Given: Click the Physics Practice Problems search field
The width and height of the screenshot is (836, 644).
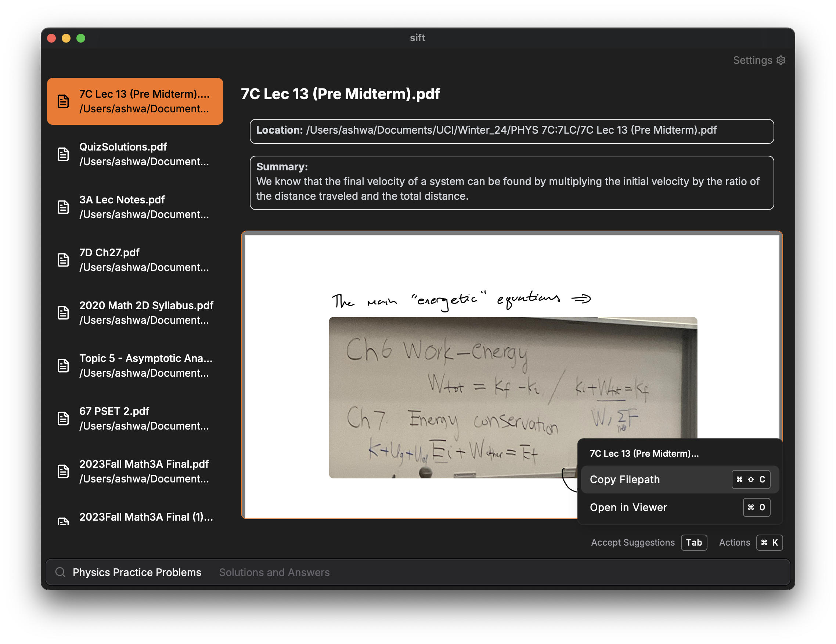Looking at the screenshot, I should coord(137,572).
